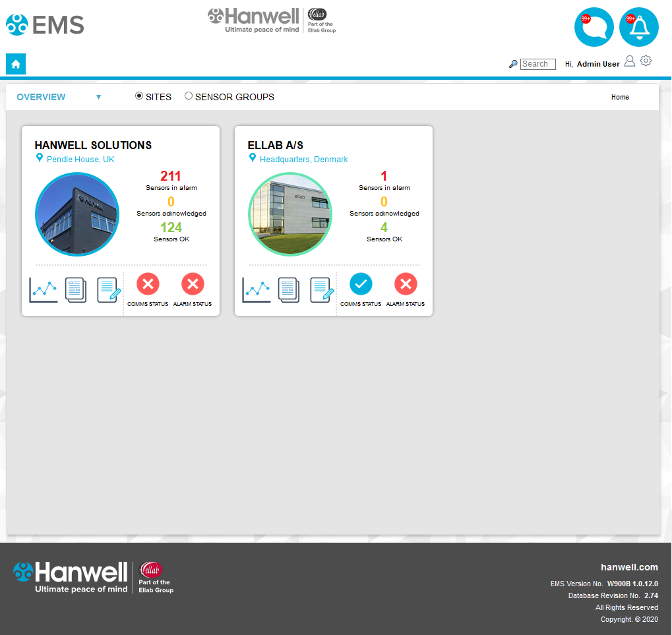Click the Admin User name text

598,64
